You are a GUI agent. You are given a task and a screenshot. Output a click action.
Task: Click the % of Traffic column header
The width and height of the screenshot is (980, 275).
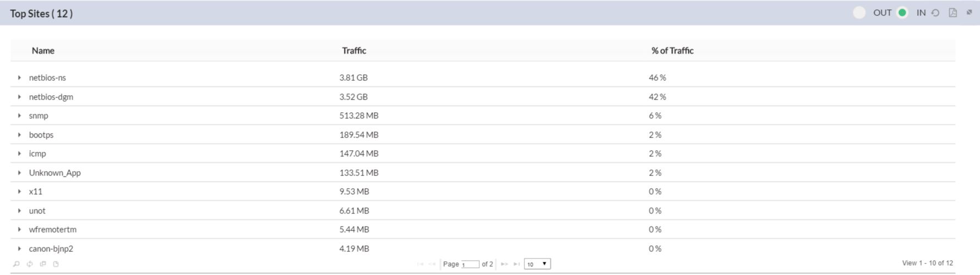(672, 51)
